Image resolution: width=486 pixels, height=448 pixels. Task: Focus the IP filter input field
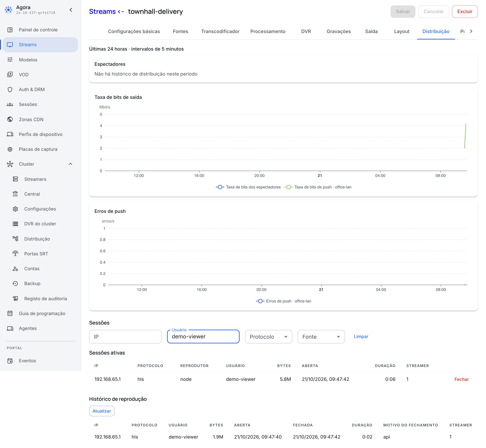pos(125,337)
